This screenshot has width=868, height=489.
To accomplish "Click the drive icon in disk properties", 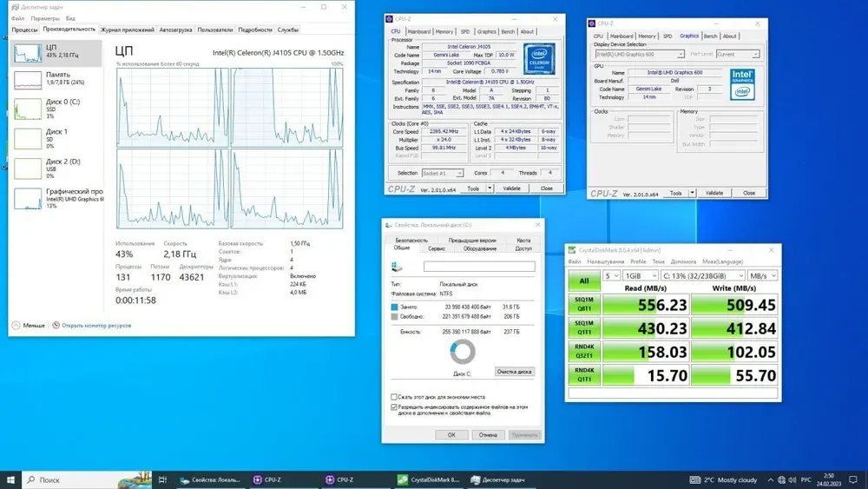I will 398,267.
